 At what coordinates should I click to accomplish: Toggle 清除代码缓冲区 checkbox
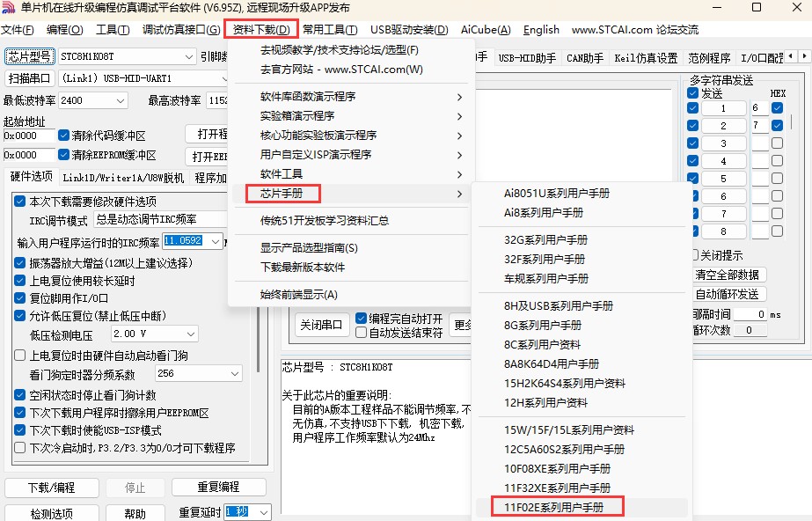(x=63, y=136)
